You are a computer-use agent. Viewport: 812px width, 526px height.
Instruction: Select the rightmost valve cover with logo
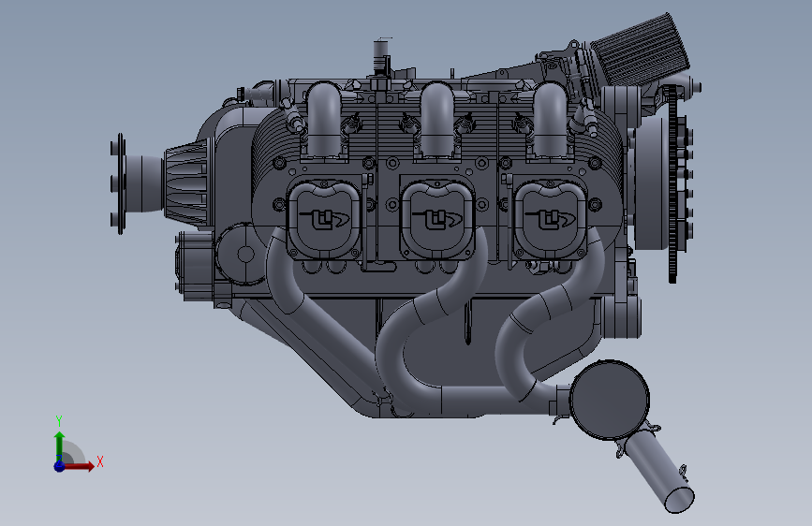[x=550, y=220]
